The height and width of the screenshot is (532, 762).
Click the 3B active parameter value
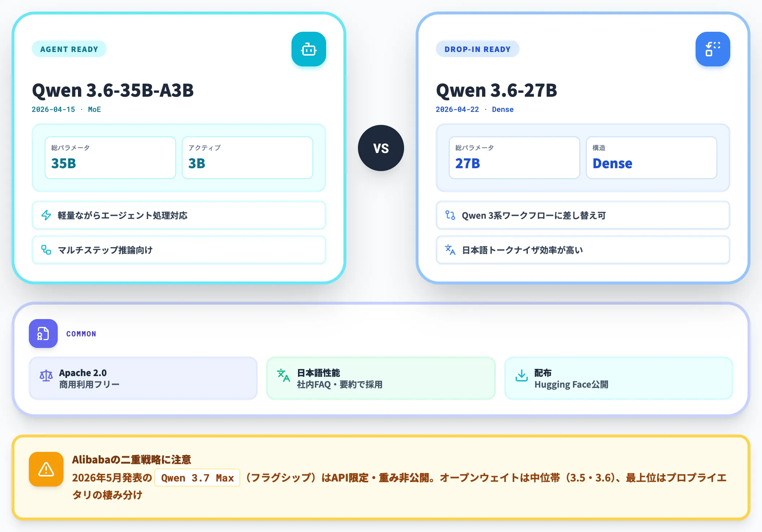point(197,163)
